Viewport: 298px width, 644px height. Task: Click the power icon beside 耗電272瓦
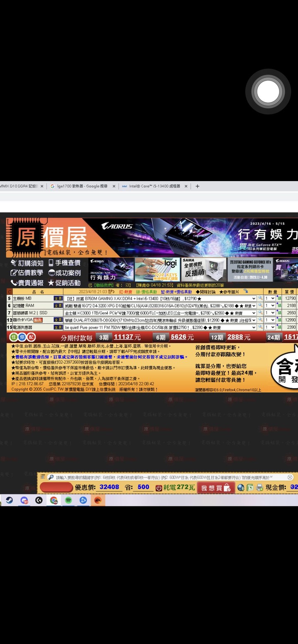point(159,488)
